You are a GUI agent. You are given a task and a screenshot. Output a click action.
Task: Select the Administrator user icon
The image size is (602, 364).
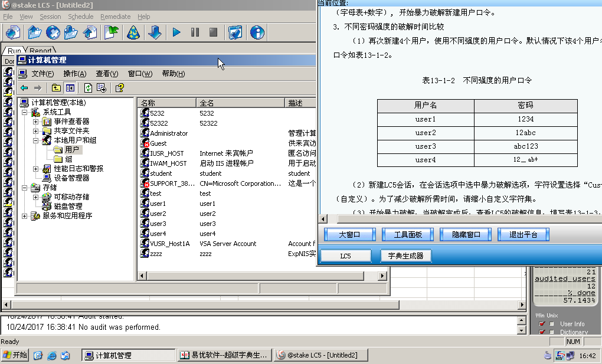[x=145, y=133]
